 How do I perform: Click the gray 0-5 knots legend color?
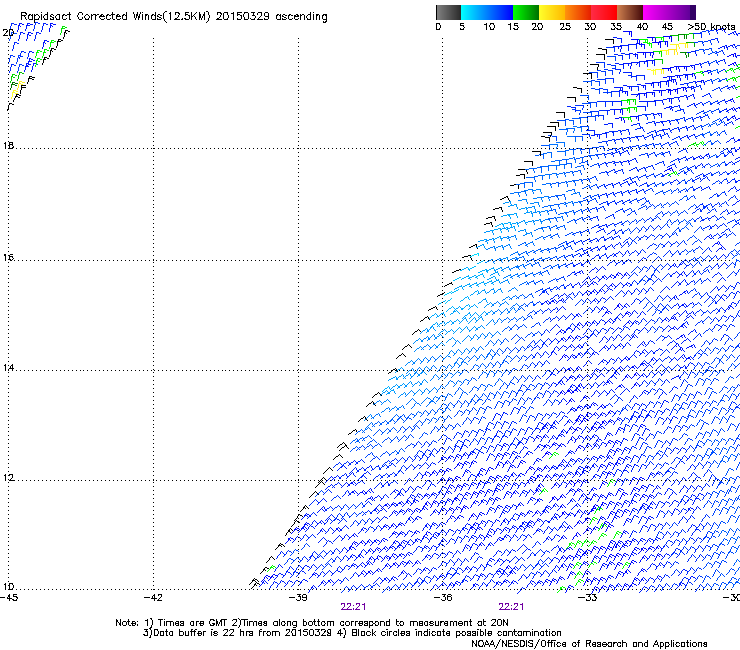(x=448, y=12)
